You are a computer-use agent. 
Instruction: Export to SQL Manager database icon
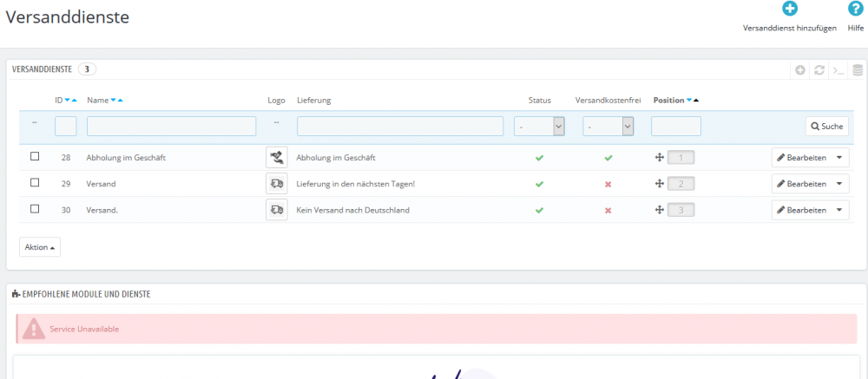[858, 70]
